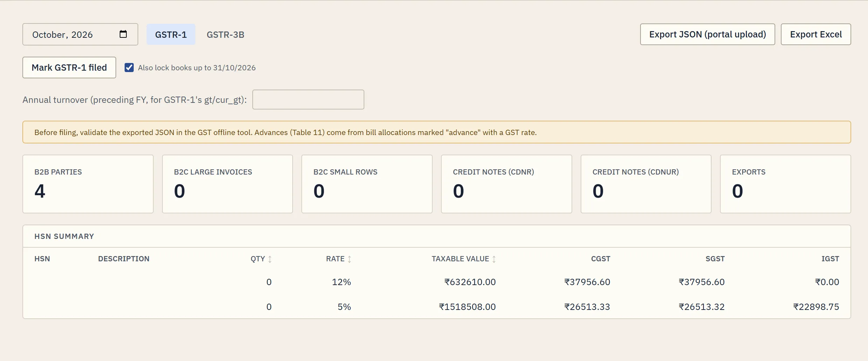Click IGST value ₹22898.75

[816, 307]
